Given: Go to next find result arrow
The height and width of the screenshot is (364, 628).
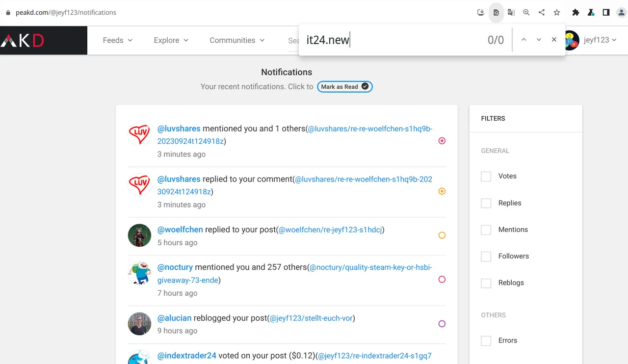Looking at the screenshot, I should [x=539, y=40].
